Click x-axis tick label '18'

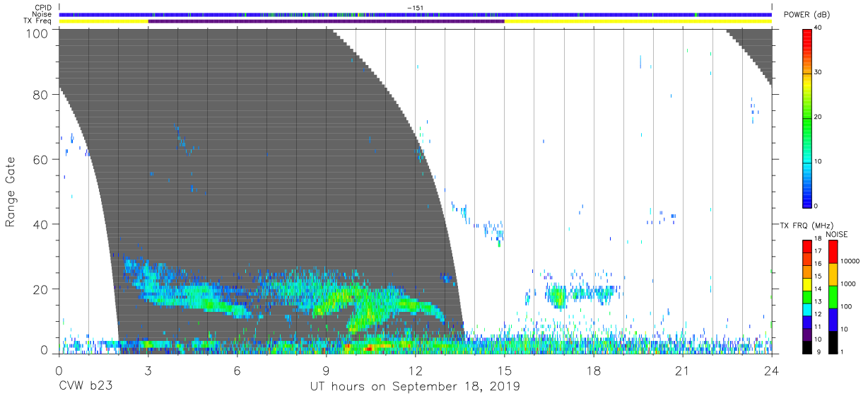click(x=593, y=370)
